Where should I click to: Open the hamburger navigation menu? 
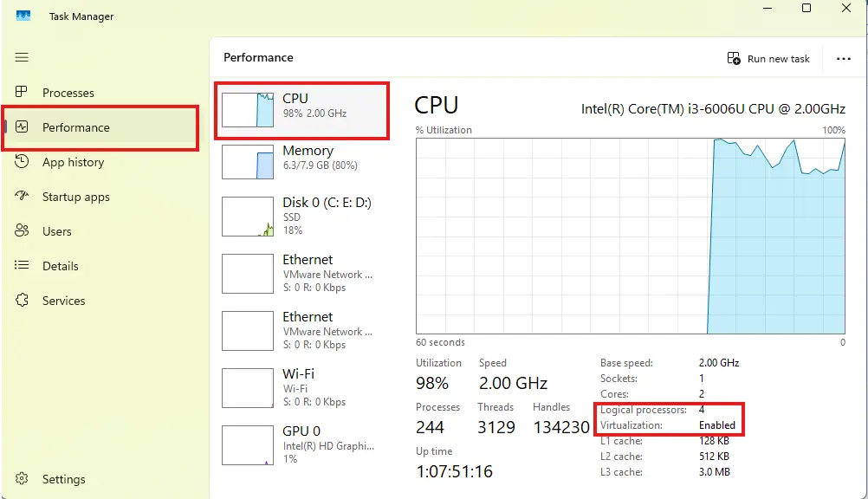tap(22, 57)
